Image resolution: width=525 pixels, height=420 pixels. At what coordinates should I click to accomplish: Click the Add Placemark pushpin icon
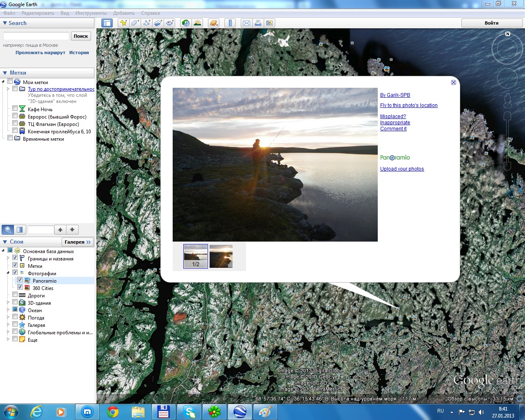coord(123,23)
